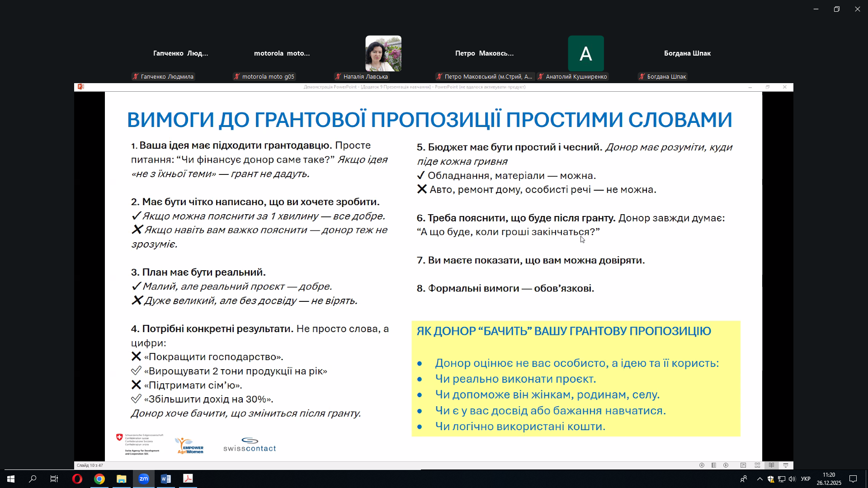
Task: Open File Explorer from taskbar
Action: [122, 479]
